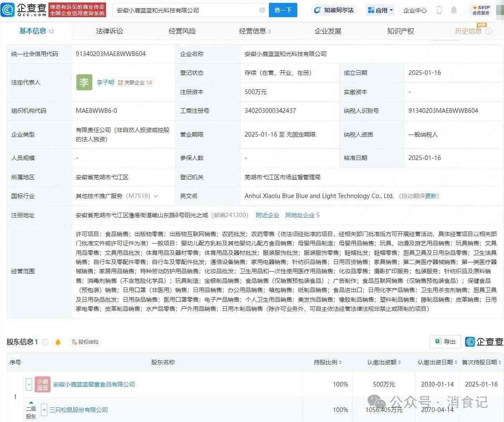
Task: Switch to the 知识产权 tab
Action: click(400, 31)
